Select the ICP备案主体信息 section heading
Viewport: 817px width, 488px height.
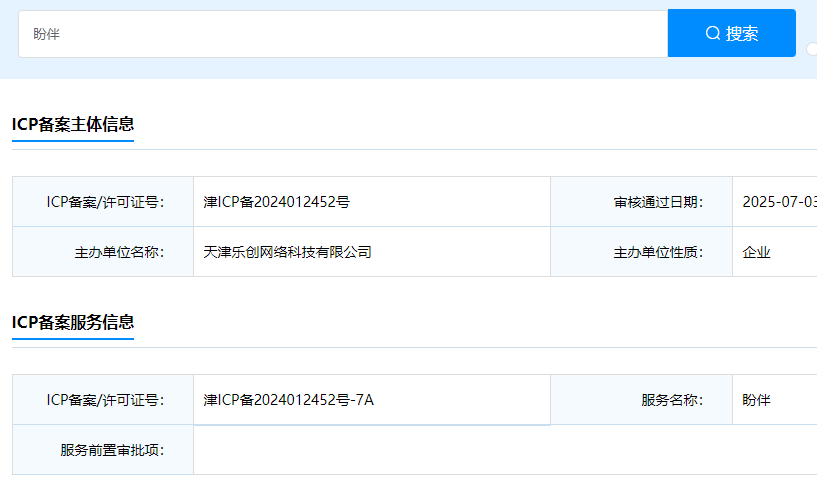point(73,124)
